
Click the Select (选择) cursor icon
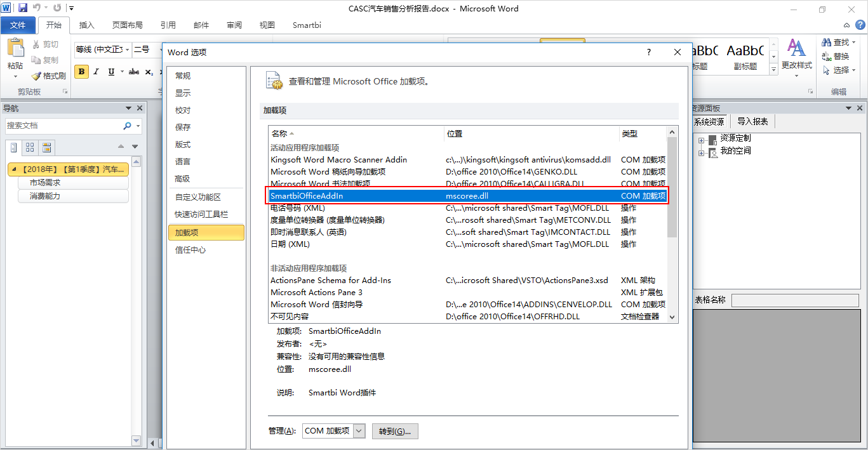coord(827,70)
